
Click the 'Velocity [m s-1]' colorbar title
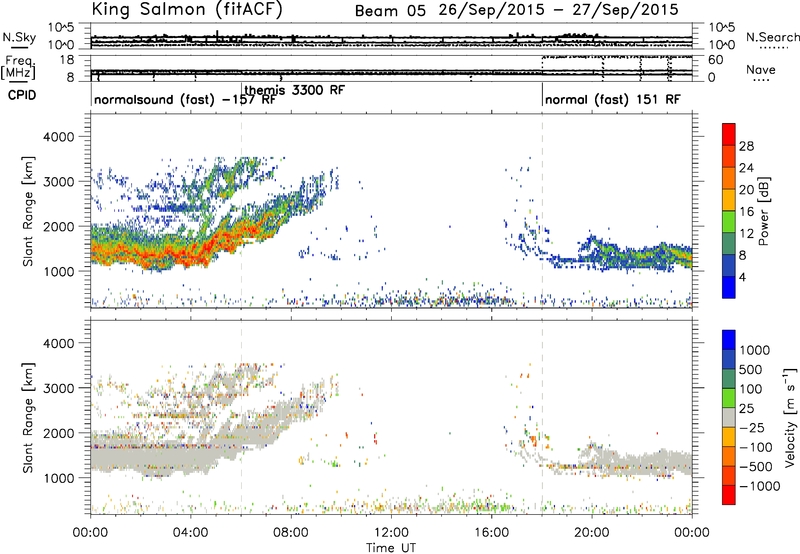coord(790,417)
